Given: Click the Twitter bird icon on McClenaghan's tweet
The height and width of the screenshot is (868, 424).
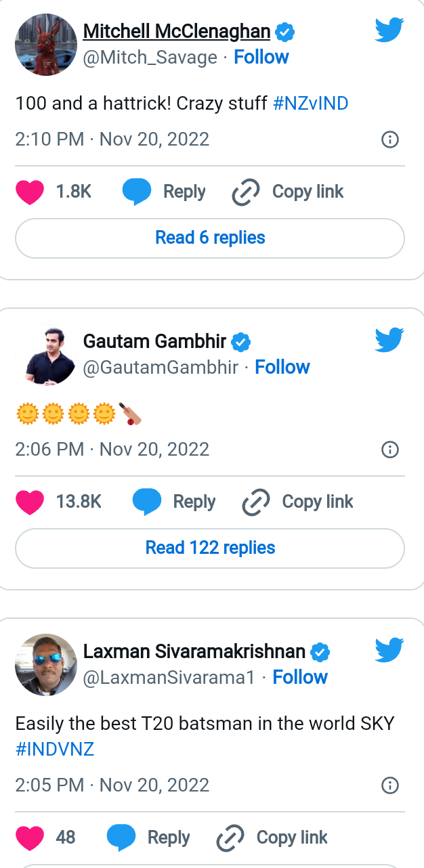Looking at the screenshot, I should pyautogui.click(x=389, y=30).
